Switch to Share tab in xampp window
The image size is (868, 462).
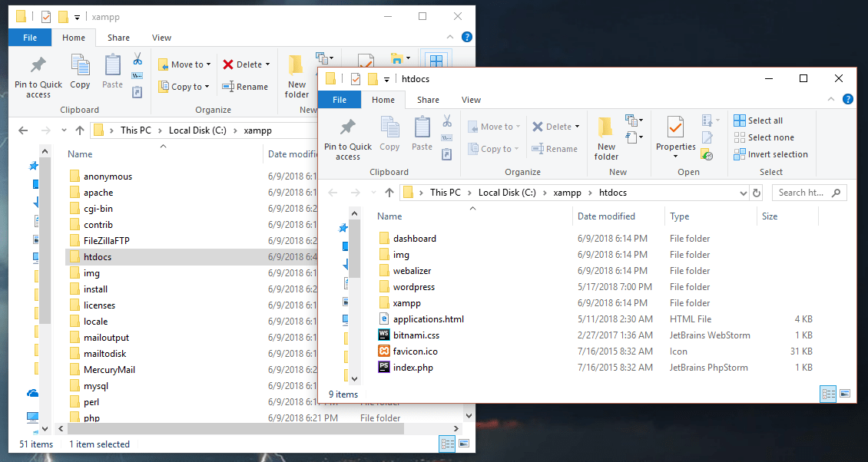click(x=118, y=38)
